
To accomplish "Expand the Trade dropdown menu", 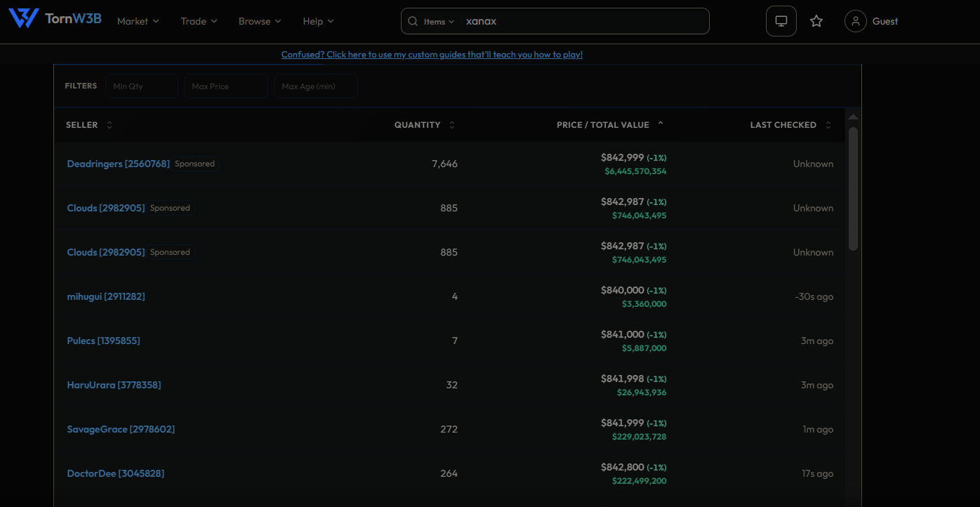I will pos(199,21).
